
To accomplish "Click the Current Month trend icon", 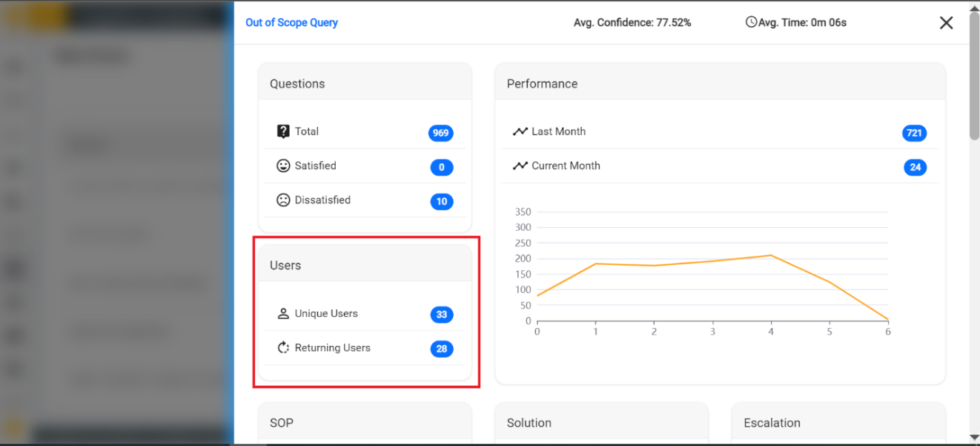I will pyautogui.click(x=520, y=165).
